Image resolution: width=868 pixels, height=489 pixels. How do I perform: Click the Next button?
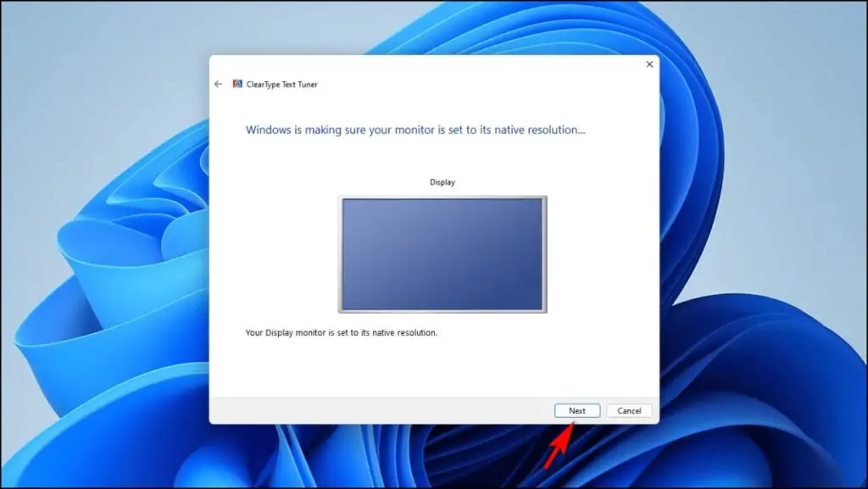[x=576, y=410]
